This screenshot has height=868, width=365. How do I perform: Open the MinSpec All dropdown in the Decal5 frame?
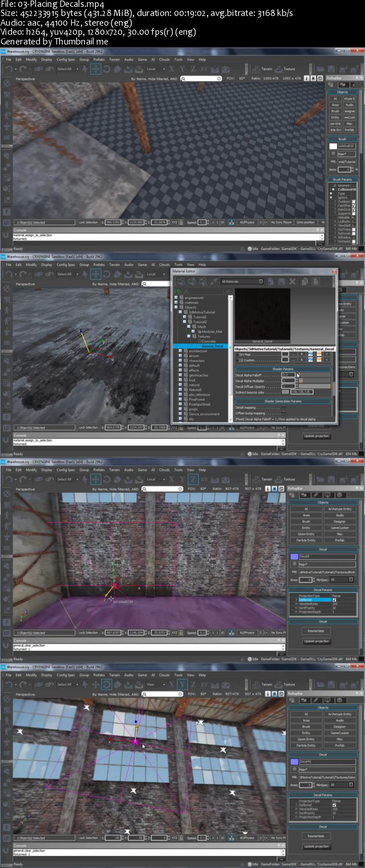click(342, 580)
